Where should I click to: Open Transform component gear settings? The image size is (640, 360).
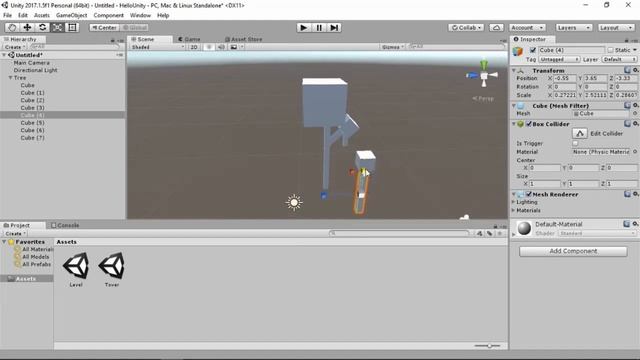tap(636, 70)
